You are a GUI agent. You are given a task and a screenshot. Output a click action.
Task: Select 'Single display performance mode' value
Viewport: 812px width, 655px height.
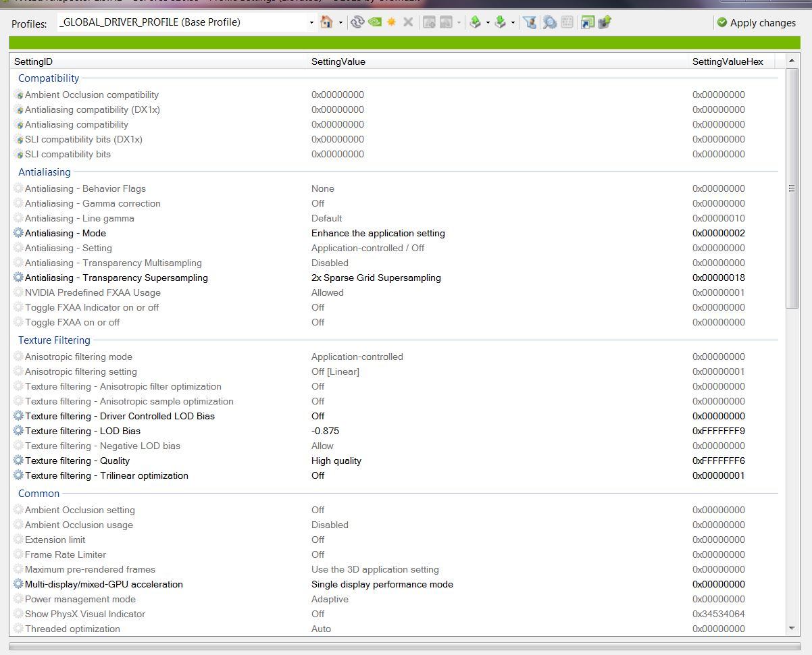pyautogui.click(x=382, y=584)
